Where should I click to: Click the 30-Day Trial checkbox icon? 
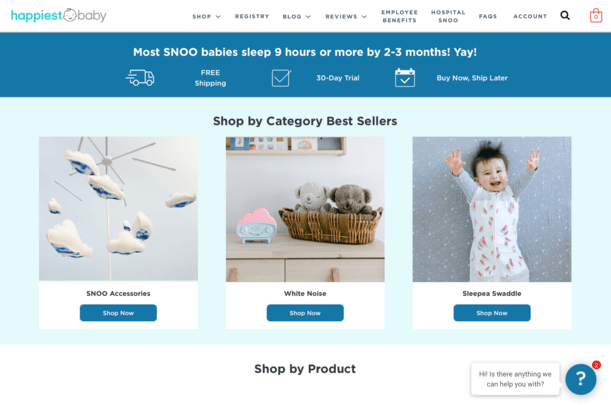281,78
